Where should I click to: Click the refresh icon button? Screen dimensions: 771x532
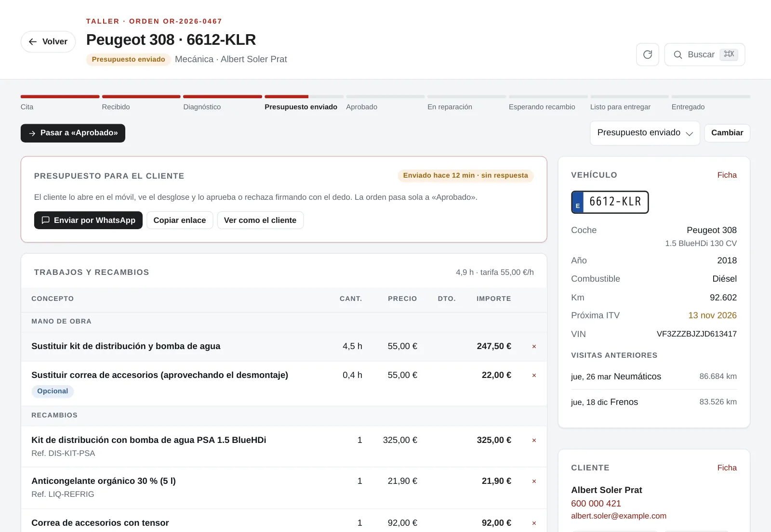647,54
